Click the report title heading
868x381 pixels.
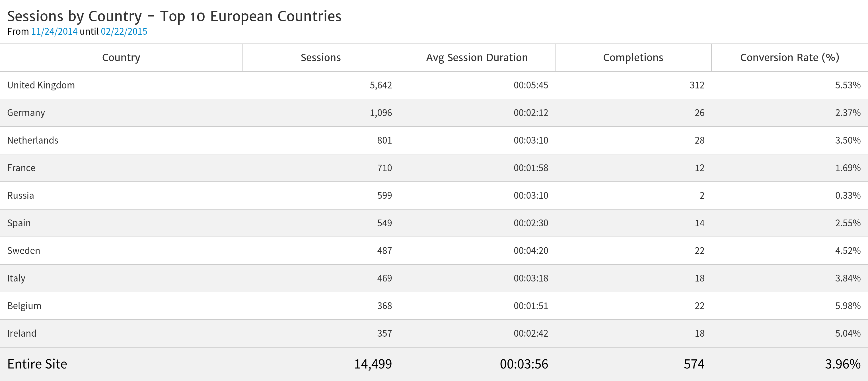click(x=174, y=16)
